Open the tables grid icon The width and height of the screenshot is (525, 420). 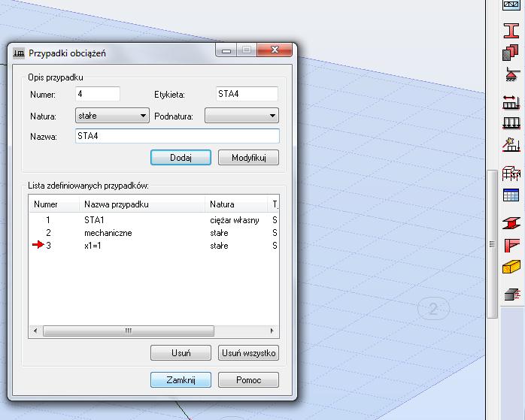coord(511,195)
